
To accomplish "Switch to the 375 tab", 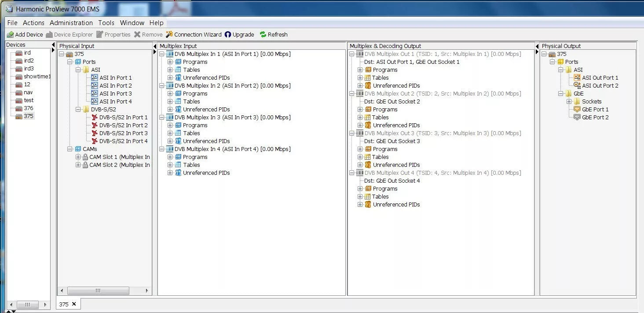I will (x=64, y=304).
